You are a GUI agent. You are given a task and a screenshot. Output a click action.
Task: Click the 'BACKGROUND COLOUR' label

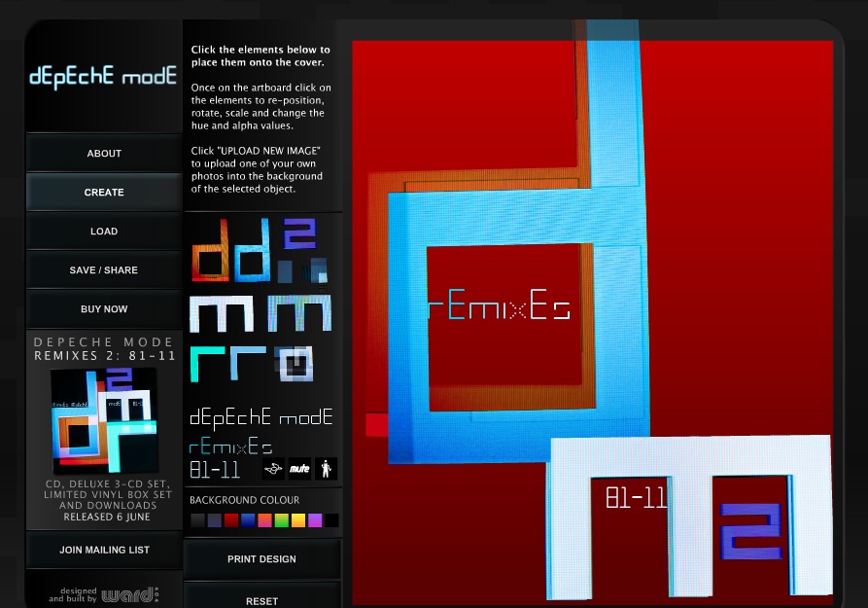click(x=245, y=500)
